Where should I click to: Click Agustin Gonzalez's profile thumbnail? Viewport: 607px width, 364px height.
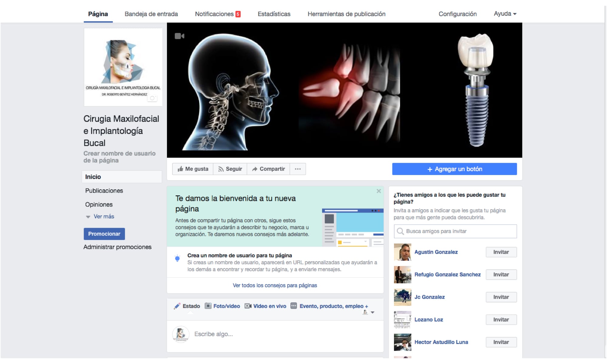402,252
